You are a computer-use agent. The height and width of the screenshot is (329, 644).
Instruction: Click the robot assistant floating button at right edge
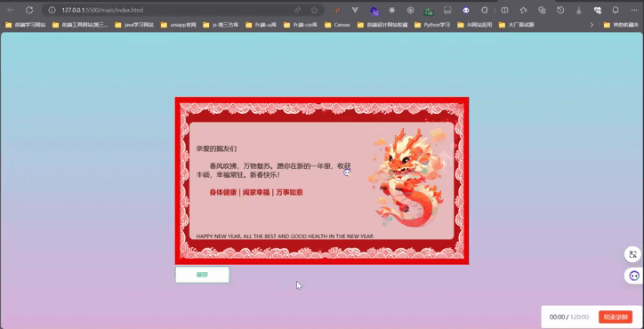(633, 276)
